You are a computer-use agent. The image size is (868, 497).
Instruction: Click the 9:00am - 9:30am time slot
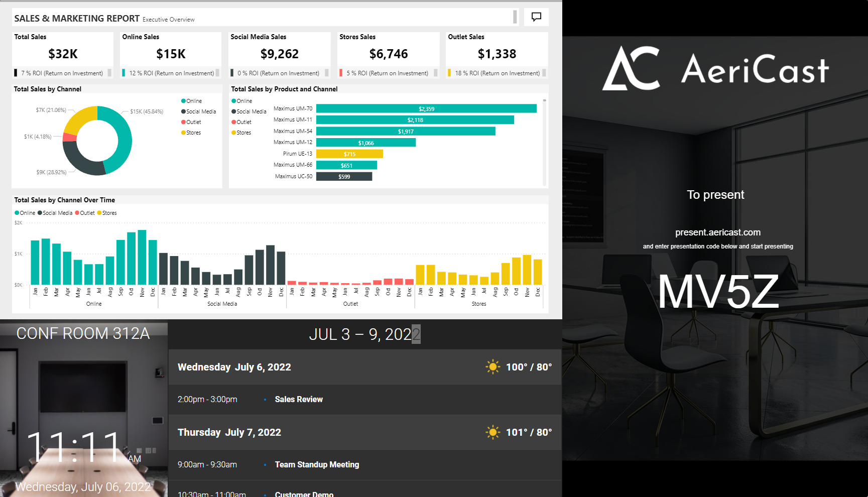207,464
